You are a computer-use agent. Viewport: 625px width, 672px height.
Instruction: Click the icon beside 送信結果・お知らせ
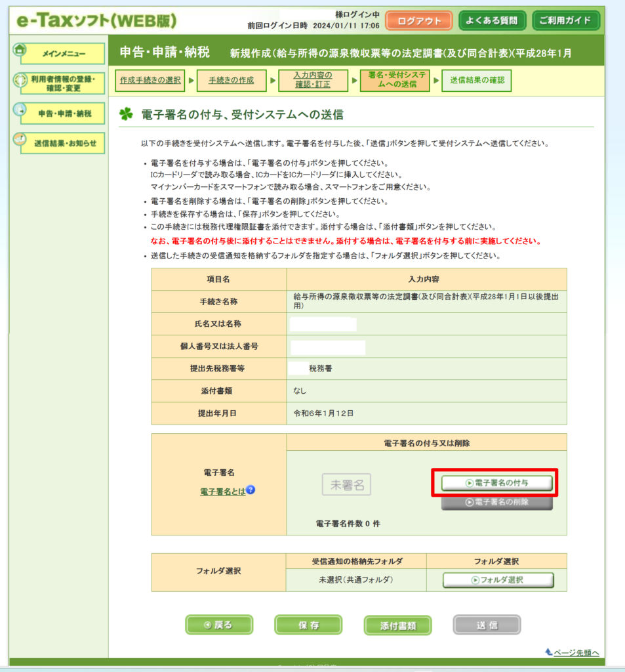pyautogui.click(x=20, y=140)
